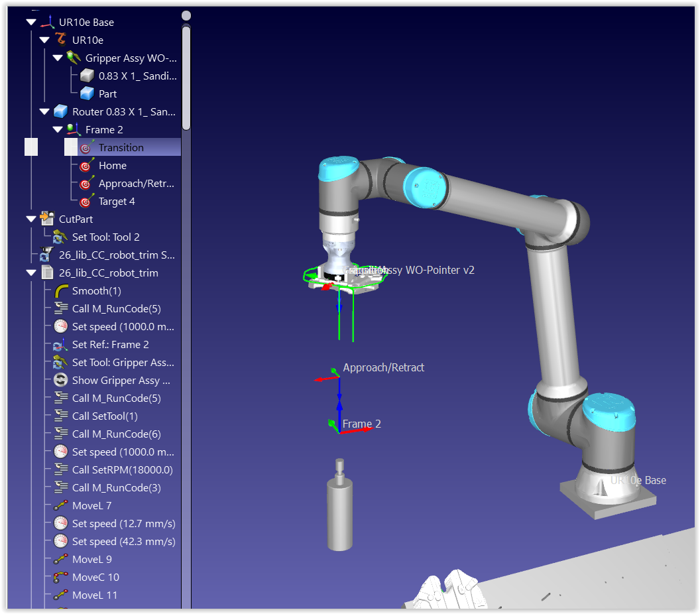Click the Show Gripper Assy instruction icon
The width and height of the screenshot is (700, 614).
(x=61, y=381)
